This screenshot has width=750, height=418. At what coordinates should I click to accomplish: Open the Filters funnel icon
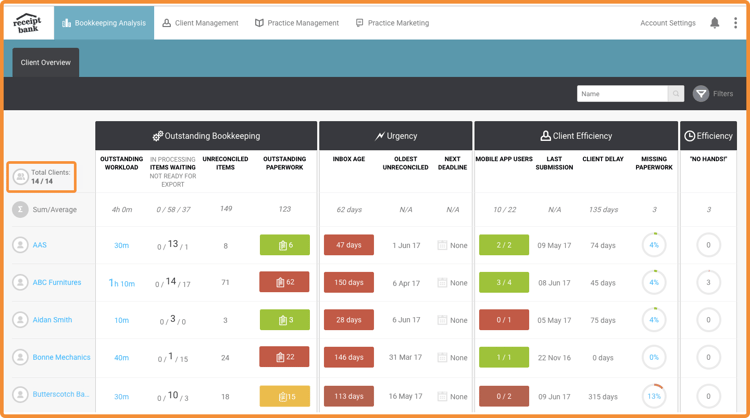click(701, 94)
